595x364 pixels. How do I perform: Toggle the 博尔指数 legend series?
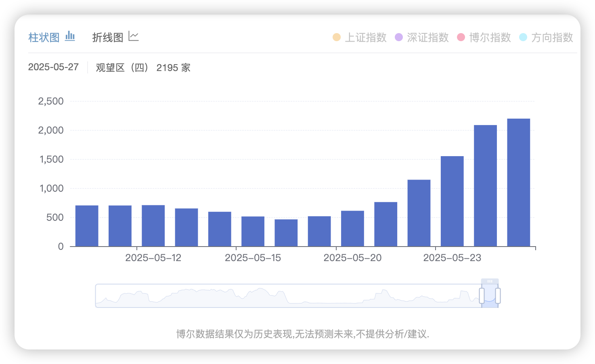coord(490,38)
